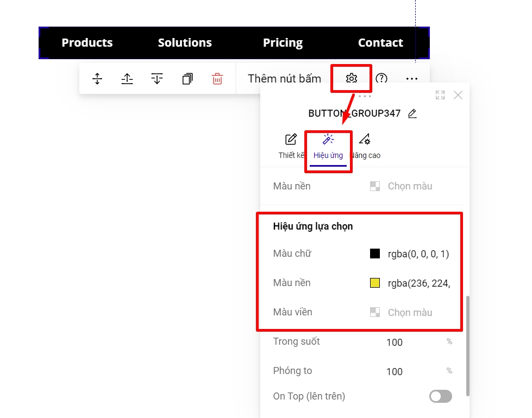Open the yellow Màu nền color swatch
The image size is (532, 418).
[375, 283]
